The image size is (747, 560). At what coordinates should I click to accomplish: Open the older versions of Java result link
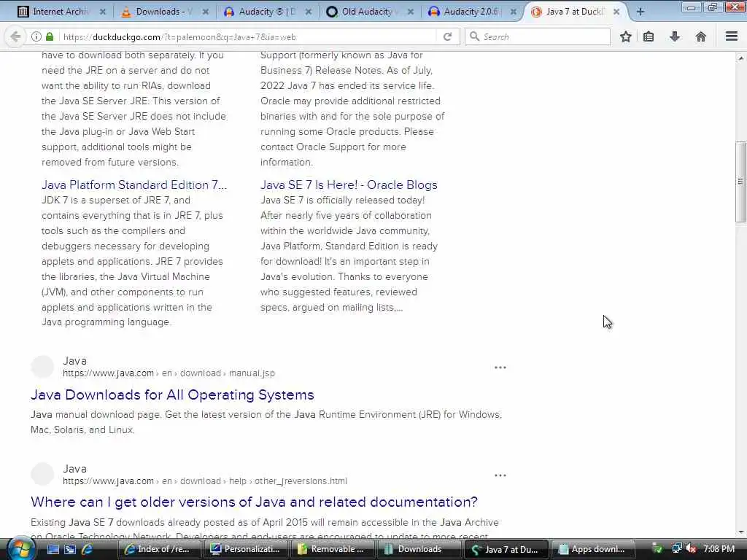[x=254, y=502]
